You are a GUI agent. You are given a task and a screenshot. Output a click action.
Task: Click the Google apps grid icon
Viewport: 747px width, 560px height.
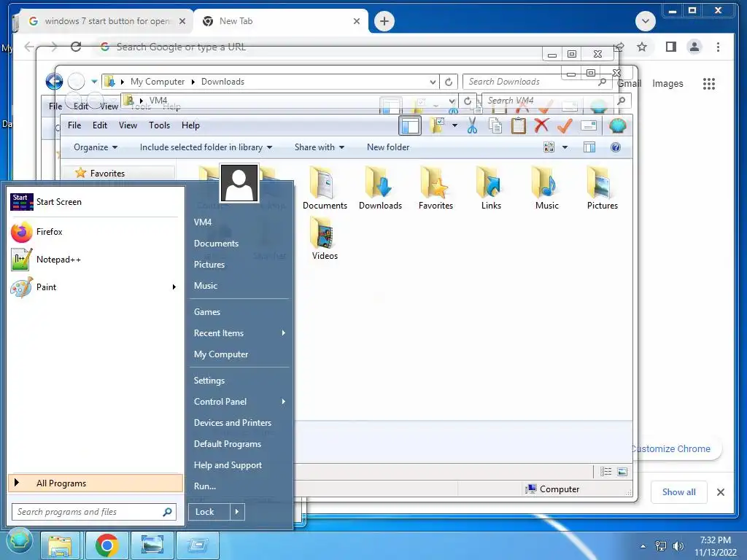tap(709, 84)
